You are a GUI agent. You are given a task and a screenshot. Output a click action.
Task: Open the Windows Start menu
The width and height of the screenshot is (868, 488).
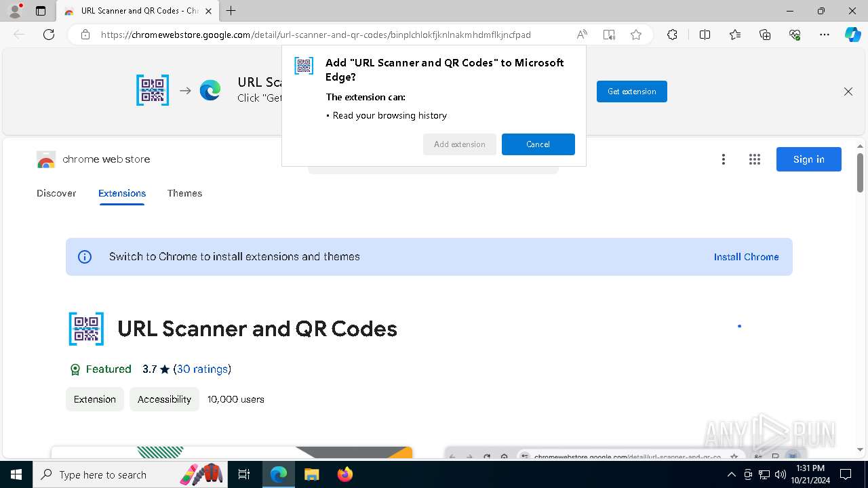16,474
